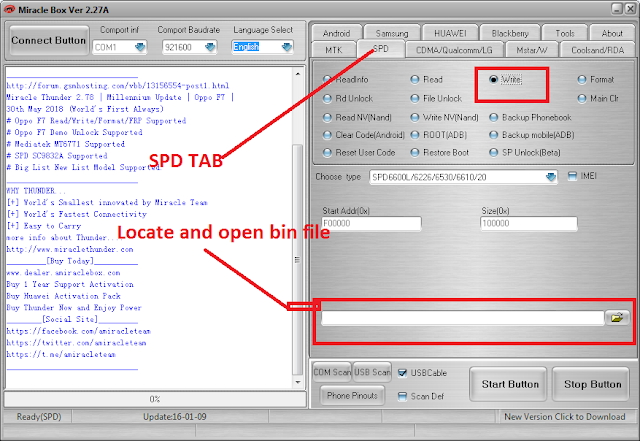This screenshot has width=640, height=441.
Task: Click the Start Button
Action: [x=509, y=384]
